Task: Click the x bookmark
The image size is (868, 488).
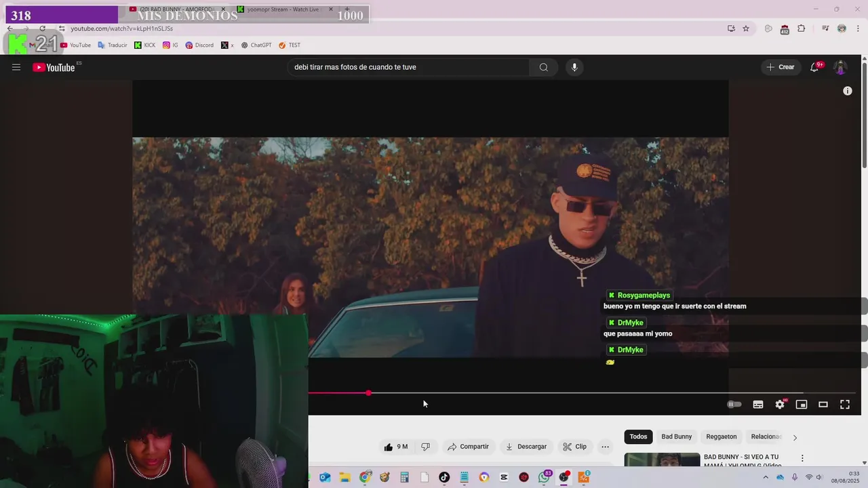Action: pyautogui.click(x=227, y=45)
